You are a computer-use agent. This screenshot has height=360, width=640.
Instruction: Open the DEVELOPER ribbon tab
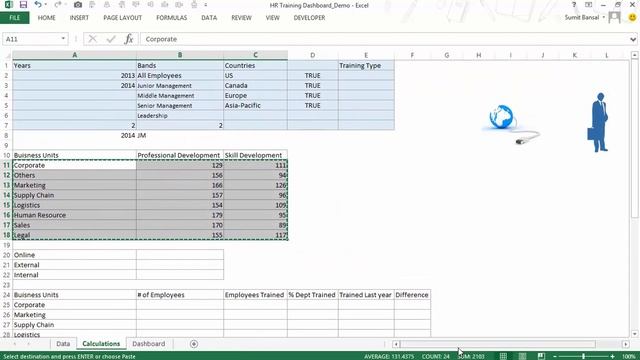pos(309,18)
